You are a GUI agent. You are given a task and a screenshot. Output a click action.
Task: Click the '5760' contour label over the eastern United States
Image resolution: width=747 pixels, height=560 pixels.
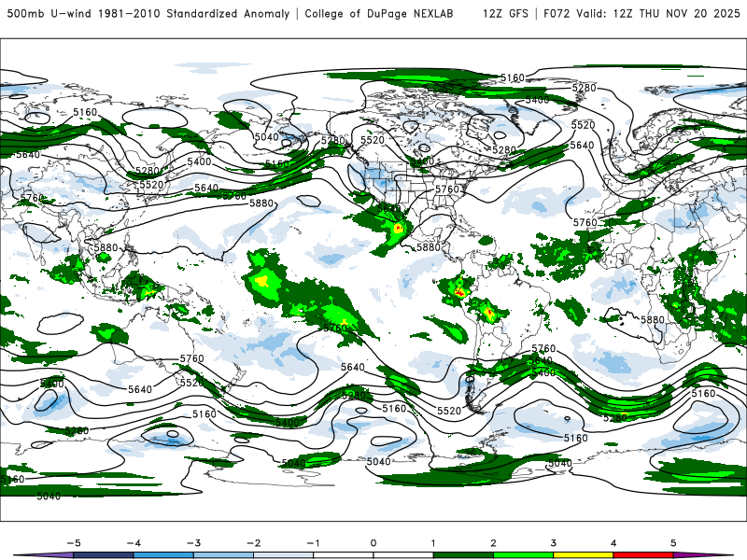tap(447, 189)
